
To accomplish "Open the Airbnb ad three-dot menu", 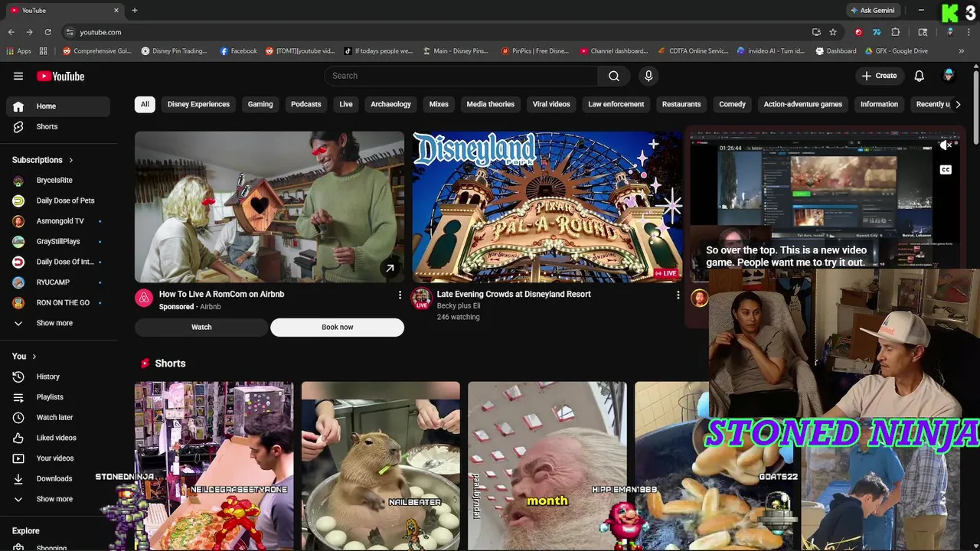I will pyautogui.click(x=400, y=295).
